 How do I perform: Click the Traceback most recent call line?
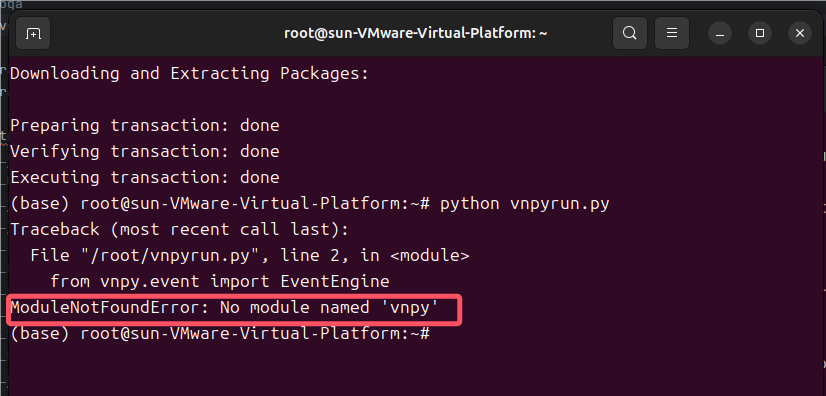(x=179, y=230)
